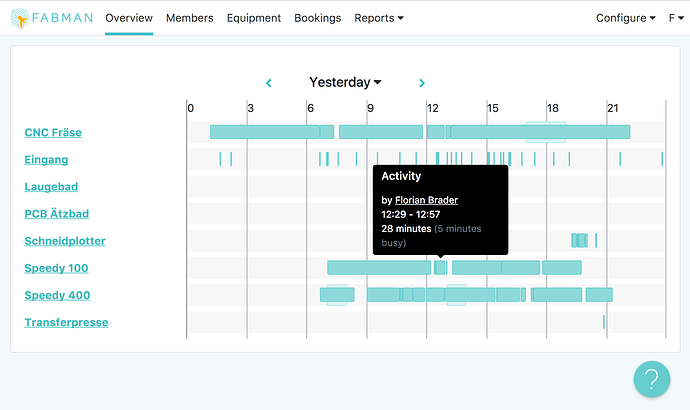Open the F user account menu
This screenshot has width=690, height=410.
[x=676, y=18]
